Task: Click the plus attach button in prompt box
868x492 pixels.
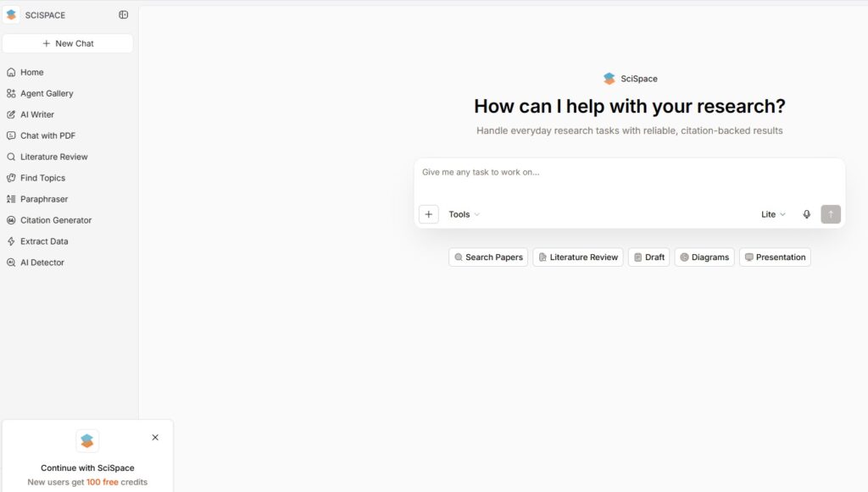Action: [428, 214]
